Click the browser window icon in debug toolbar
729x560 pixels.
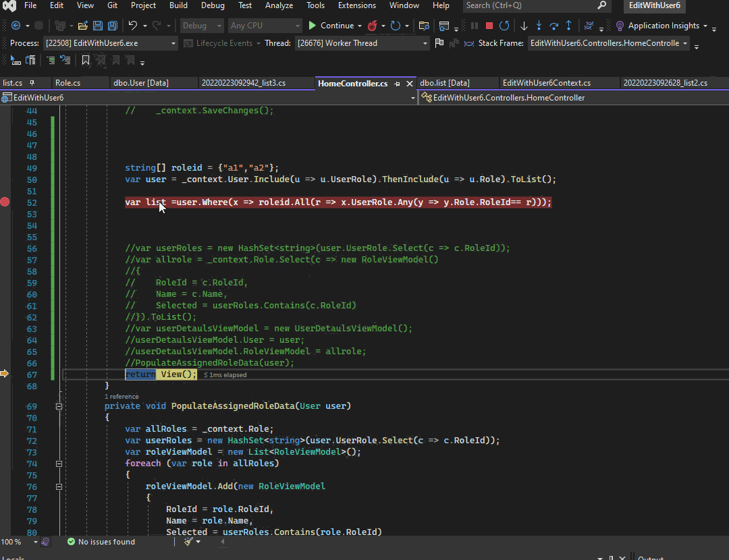(444, 26)
